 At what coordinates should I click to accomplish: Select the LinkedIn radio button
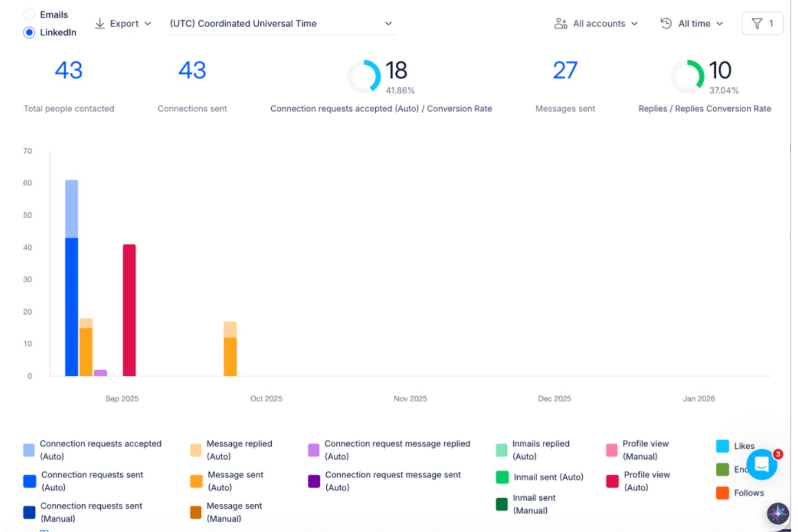(x=29, y=32)
